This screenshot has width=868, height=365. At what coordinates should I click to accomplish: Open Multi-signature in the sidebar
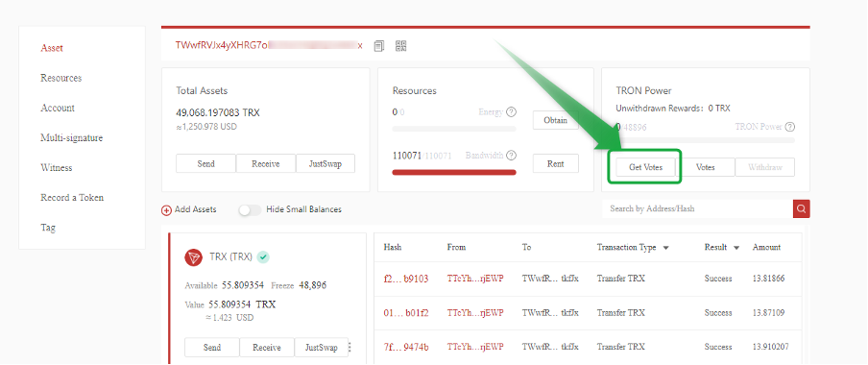(71, 138)
